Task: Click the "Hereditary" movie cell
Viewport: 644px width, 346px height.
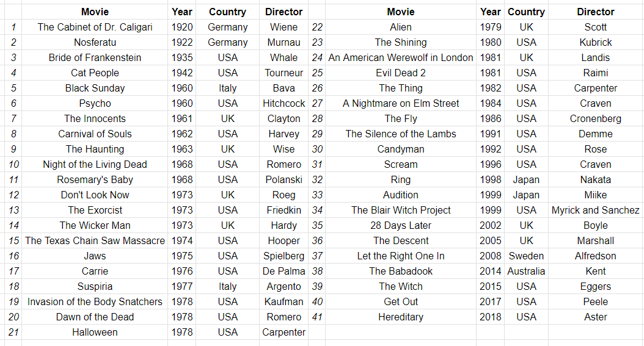Action: coord(401,317)
